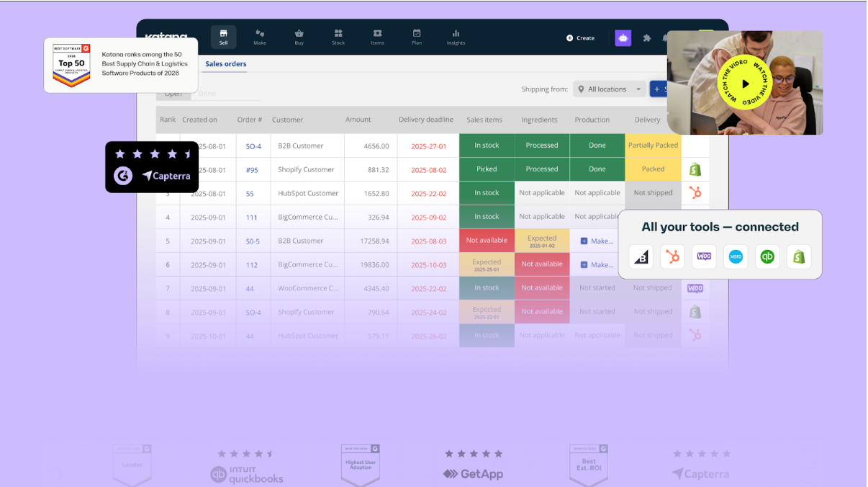
Task: Open the Sell section in top navigation
Action: 223,37
